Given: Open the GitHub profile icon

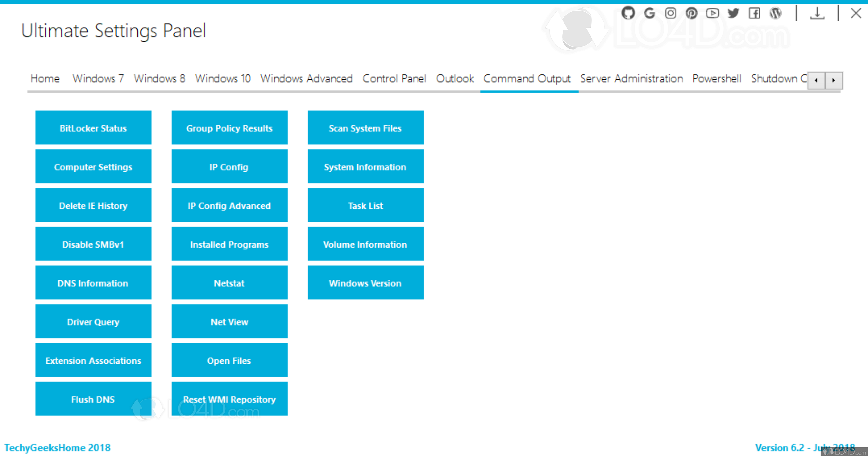Looking at the screenshot, I should [x=628, y=13].
